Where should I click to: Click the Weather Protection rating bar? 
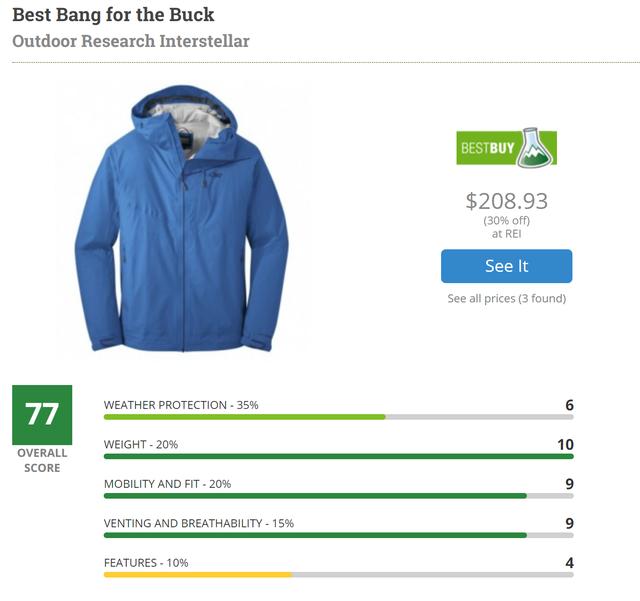pyautogui.click(x=338, y=417)
